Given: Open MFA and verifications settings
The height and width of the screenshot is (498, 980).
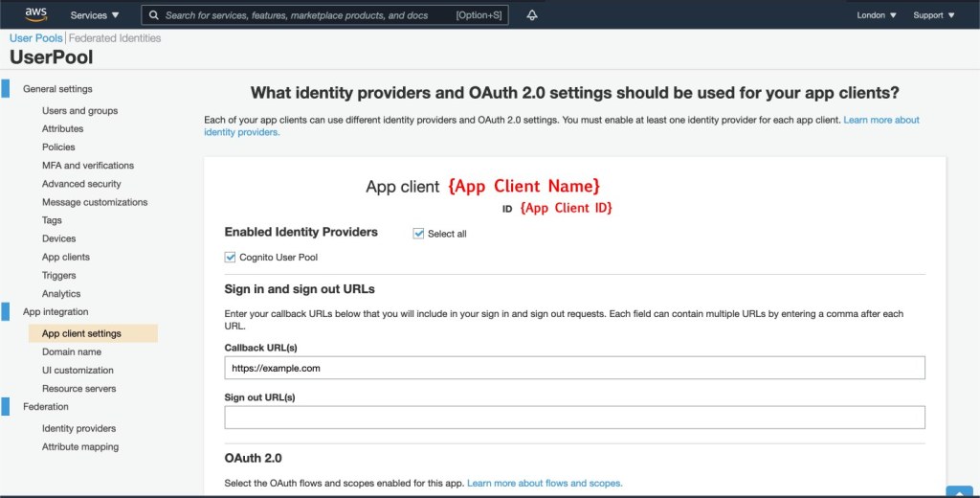Looking at the screenshot, I should [x=88, y=166].
